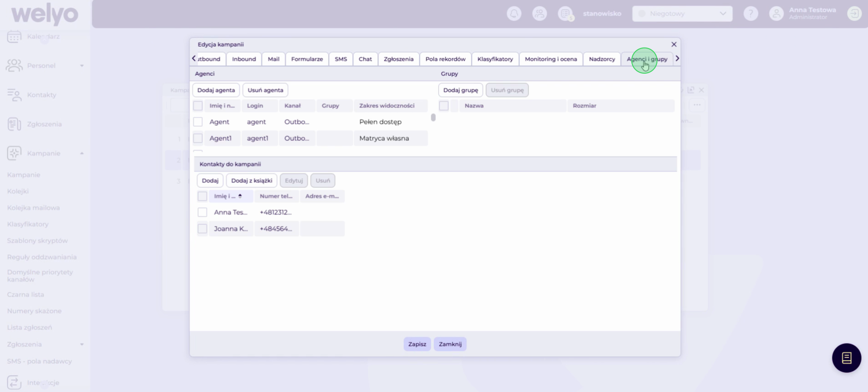
Task: Click the Dodaj agenta button
Action: click(216, 90)
